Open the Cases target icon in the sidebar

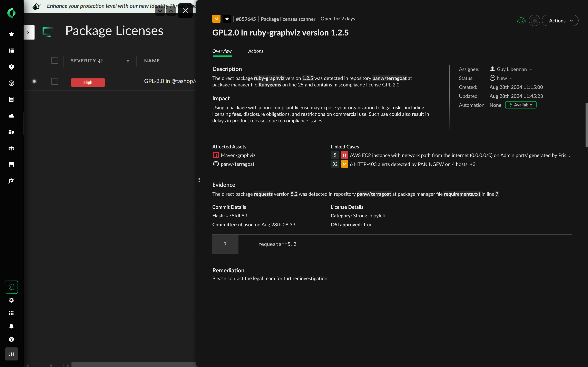click(11, 83)
